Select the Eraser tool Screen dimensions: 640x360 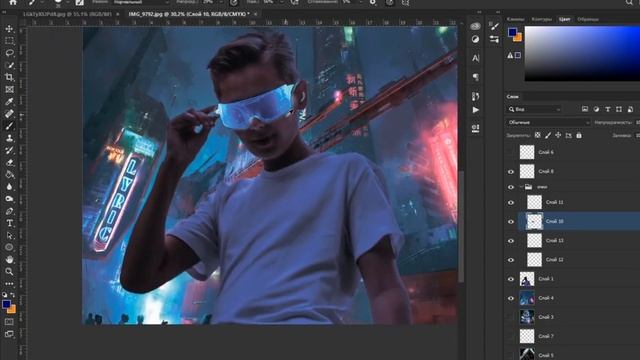click(x=9, y=162)
